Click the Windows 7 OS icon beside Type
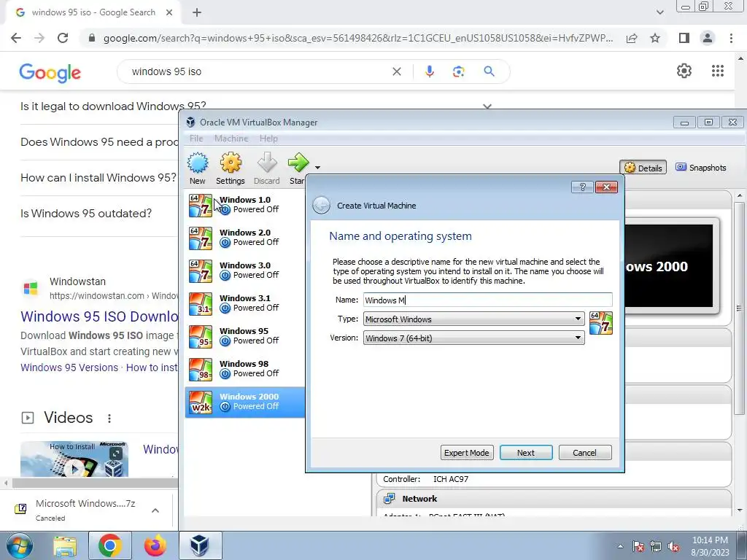The height and width of the screenshot is (560, 747). [601, 323]
